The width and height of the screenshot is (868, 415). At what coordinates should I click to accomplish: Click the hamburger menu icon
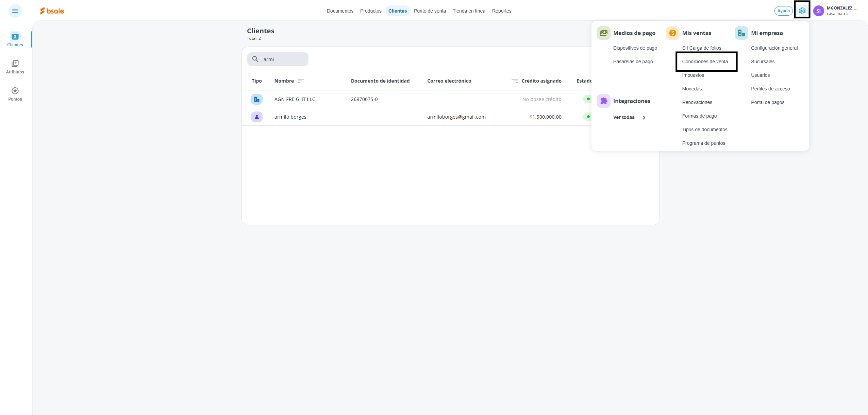tap(15, 11)
